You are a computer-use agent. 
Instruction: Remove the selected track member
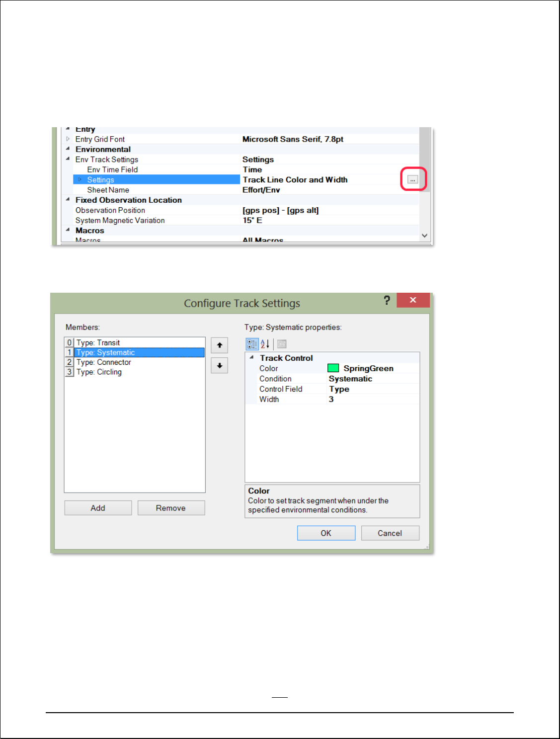(x=171, y=508)
